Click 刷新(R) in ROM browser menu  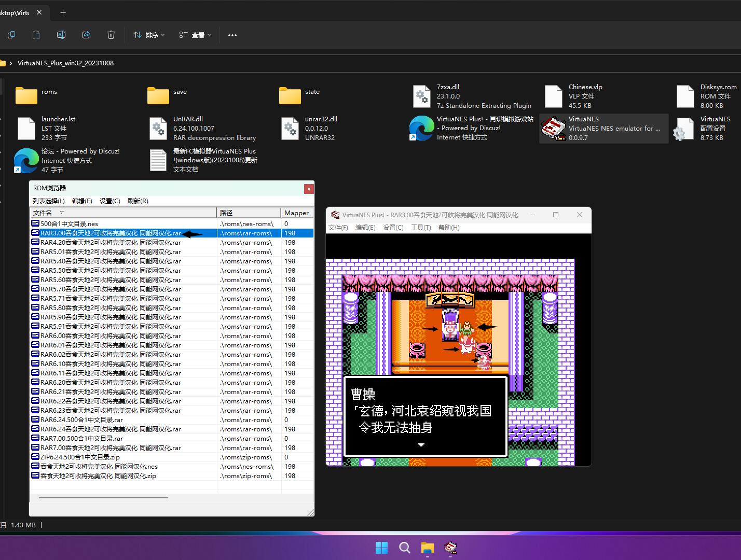click(138, 201)
